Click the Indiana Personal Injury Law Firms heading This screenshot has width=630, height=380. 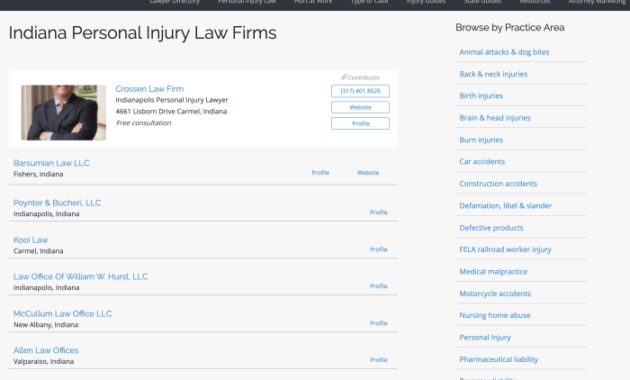tap(143, 33)
